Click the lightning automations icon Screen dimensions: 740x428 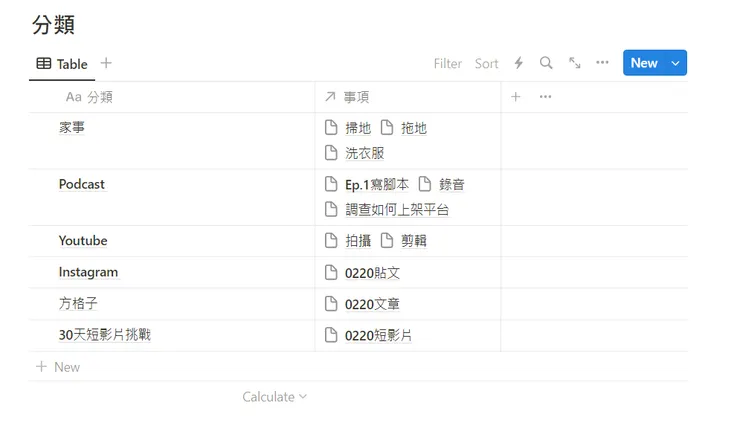[518, 63]
